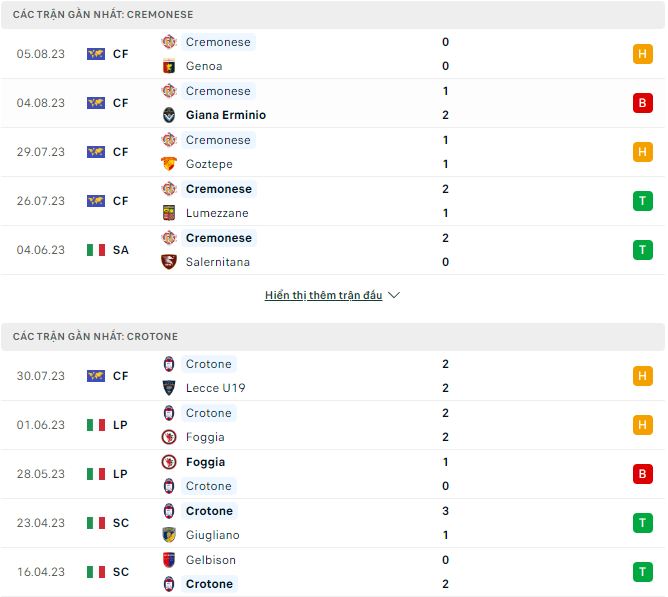Click the orange H badge for Cremonese-Genoa
This screenshot has width=668, height=597.
click(x=642, y=54)
